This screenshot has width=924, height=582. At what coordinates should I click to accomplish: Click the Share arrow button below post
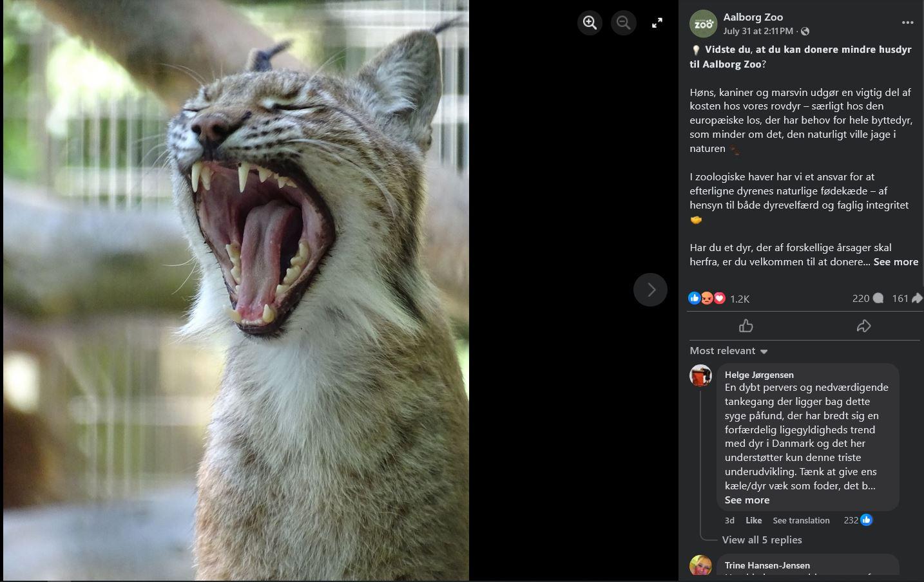tap(863, 326)
